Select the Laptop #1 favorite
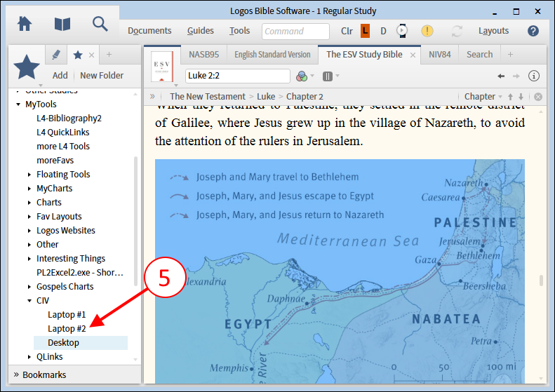This screenshot has width=555, height=392. point(67,315)
